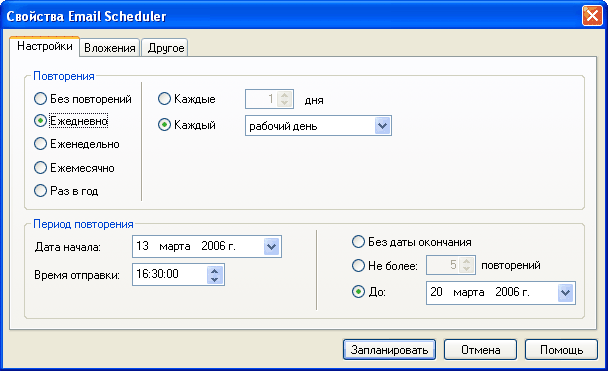The width and height of the screenshot is (608, 371).
Task: Increase the send time with up arrow
Action: coord(214,270)
